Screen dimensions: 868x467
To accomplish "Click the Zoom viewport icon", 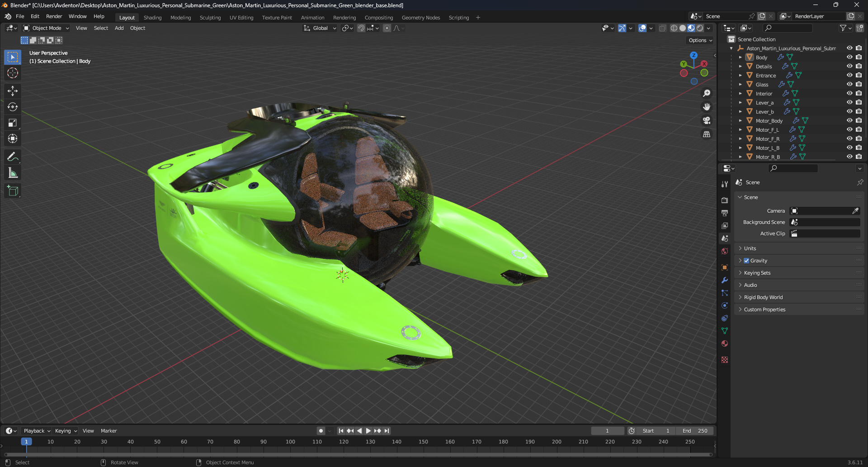I will tap(707, 93).
